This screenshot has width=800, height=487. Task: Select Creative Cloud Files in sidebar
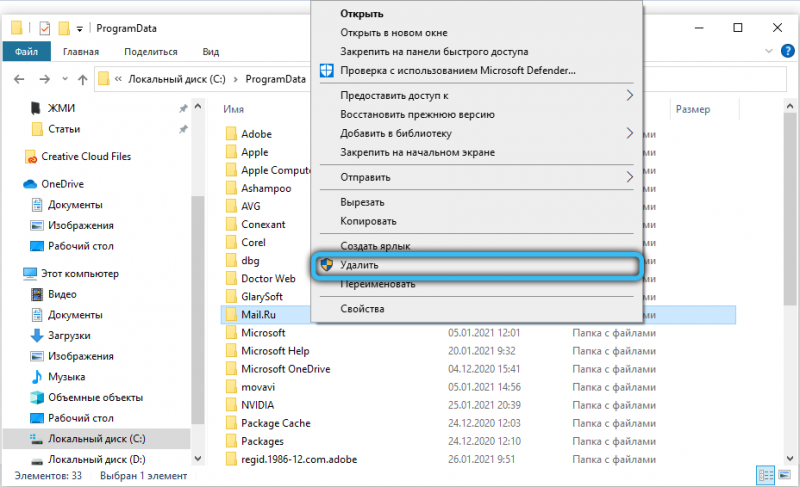click(86, 157)
